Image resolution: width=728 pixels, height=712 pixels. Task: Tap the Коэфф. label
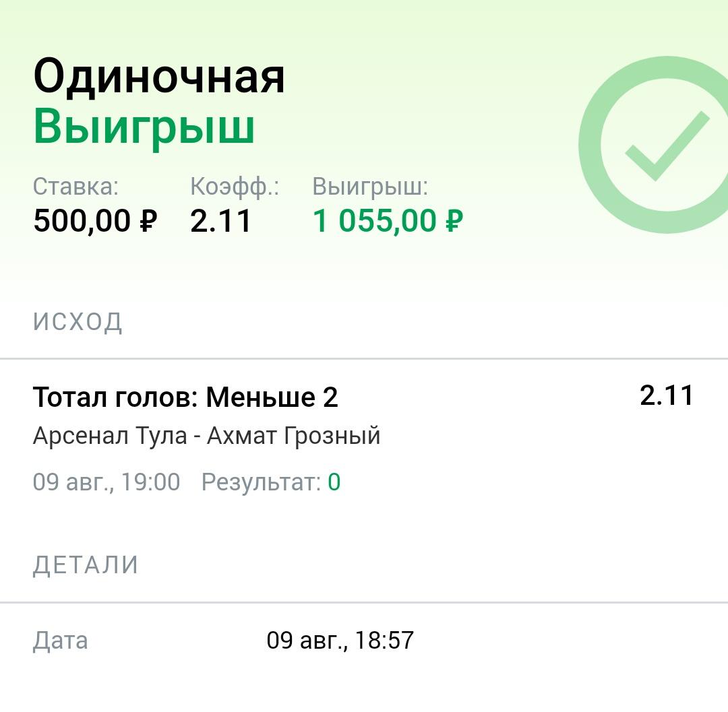pos(235,187)
